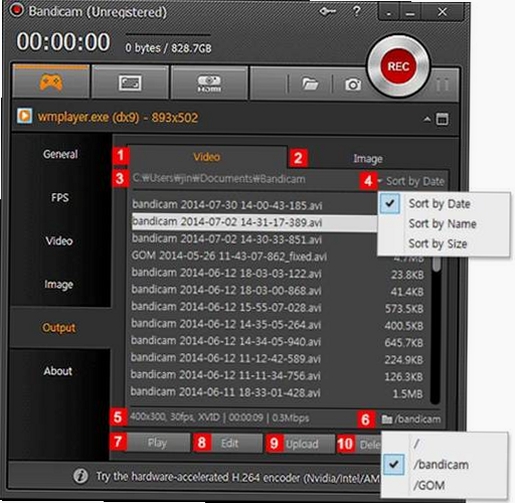Take a screenshot with the camera icon
The width and height of the screenshot is (515, 503).
tap(353, 84)
